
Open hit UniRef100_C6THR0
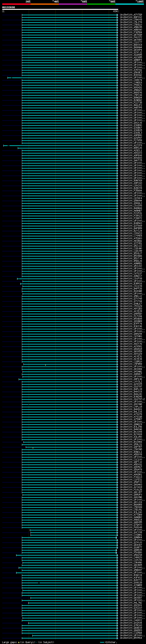(131, 337)
